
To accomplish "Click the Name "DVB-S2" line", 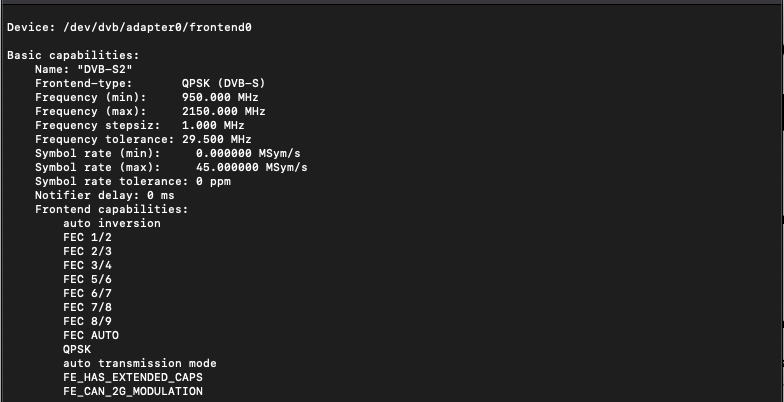I will (91, 69).
